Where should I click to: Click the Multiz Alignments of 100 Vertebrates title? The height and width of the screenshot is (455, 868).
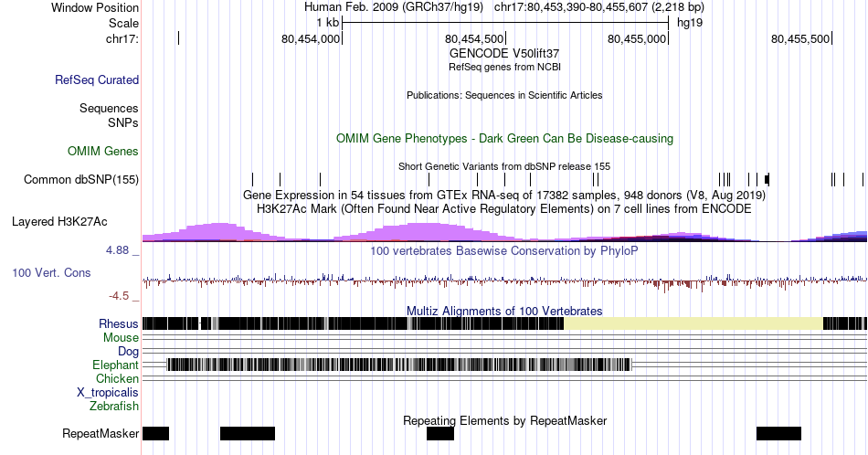pos(504,311)
